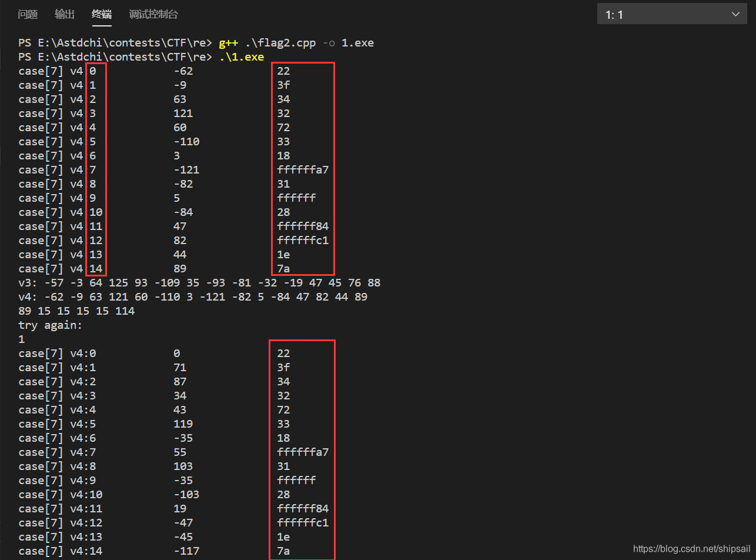This screenshot has height=560, width=756.
Task: Click the line starting with 'v3:'
Action: [x=199, y=283]
